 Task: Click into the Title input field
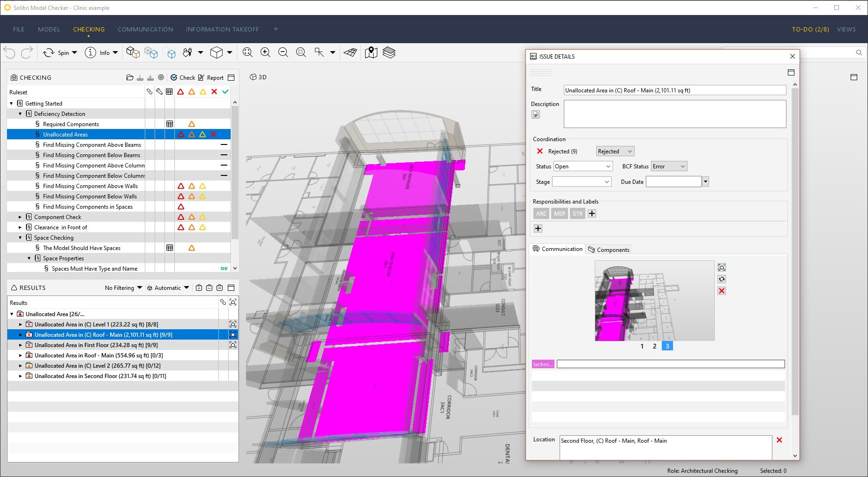point(675,90)
